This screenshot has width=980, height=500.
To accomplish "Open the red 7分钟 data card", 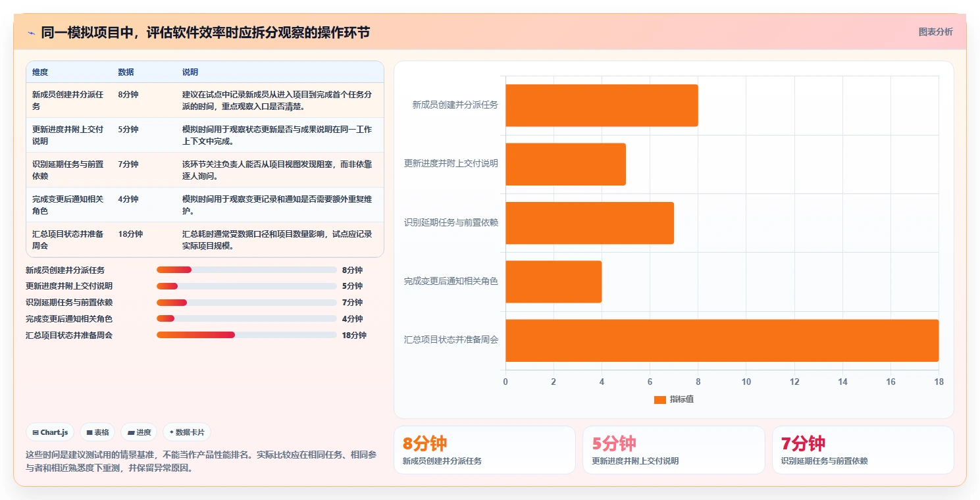I will [x=863, y=450].
